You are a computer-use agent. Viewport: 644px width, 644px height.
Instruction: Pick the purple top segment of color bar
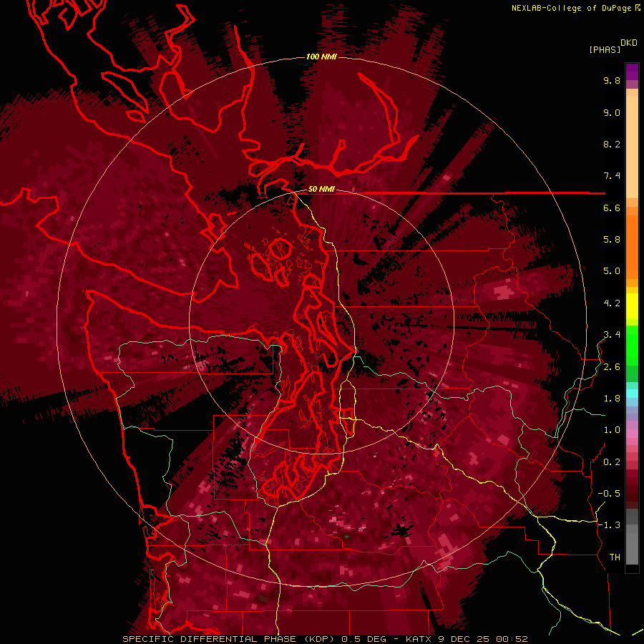tap(632, 72)
